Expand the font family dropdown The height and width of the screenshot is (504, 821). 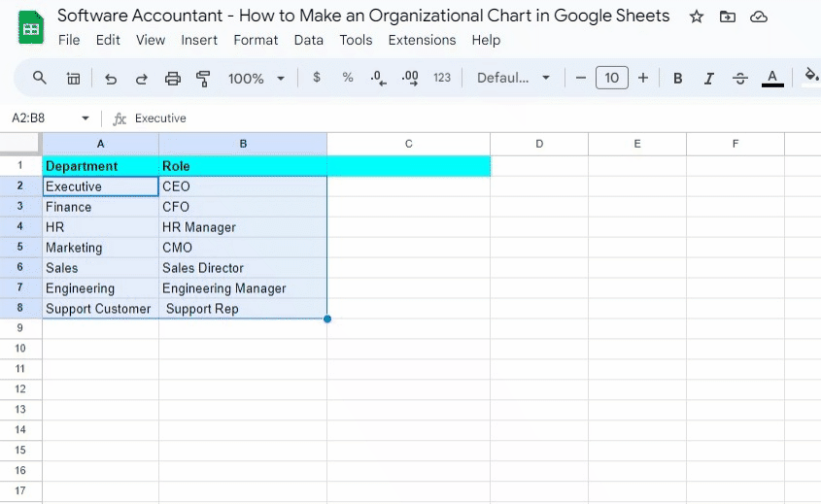[x=514, y=78]
